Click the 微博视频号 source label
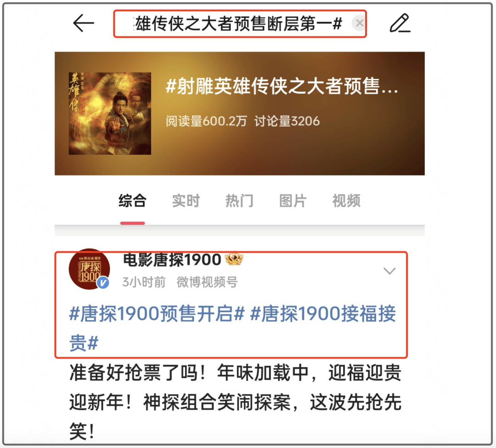 pyautogui.click(x=207, y=282)
